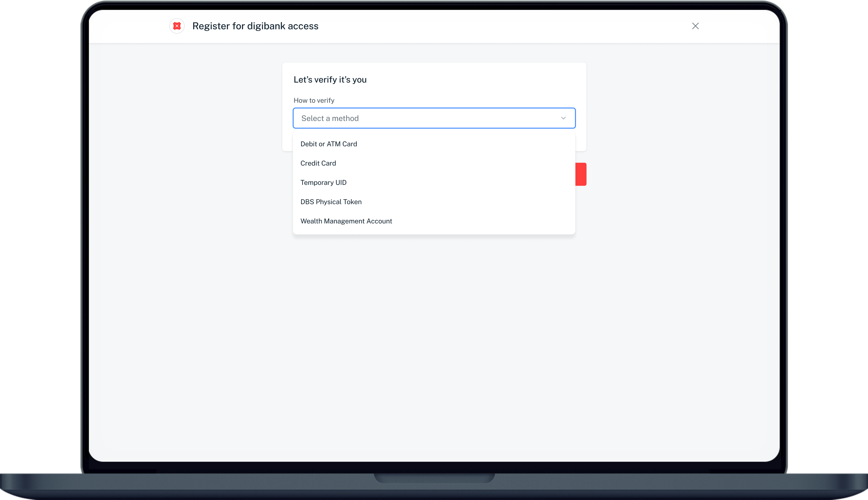Click the 'Register for digibank access' title

255,26
